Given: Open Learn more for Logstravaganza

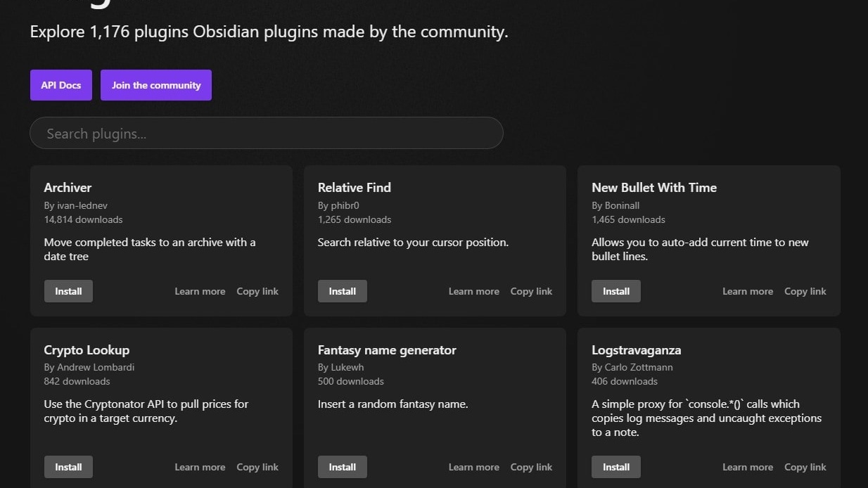Looking at the screenshot, I should click(747, 466).
